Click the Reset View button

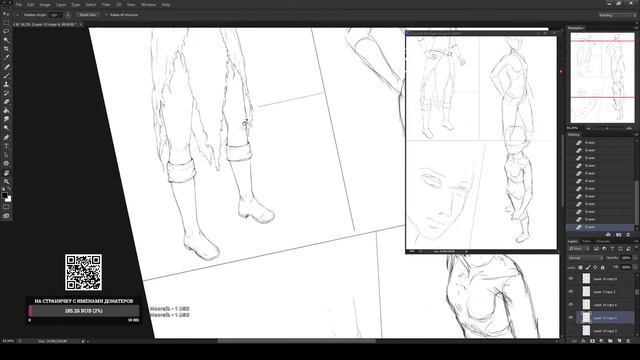click(x=87, y=15)
